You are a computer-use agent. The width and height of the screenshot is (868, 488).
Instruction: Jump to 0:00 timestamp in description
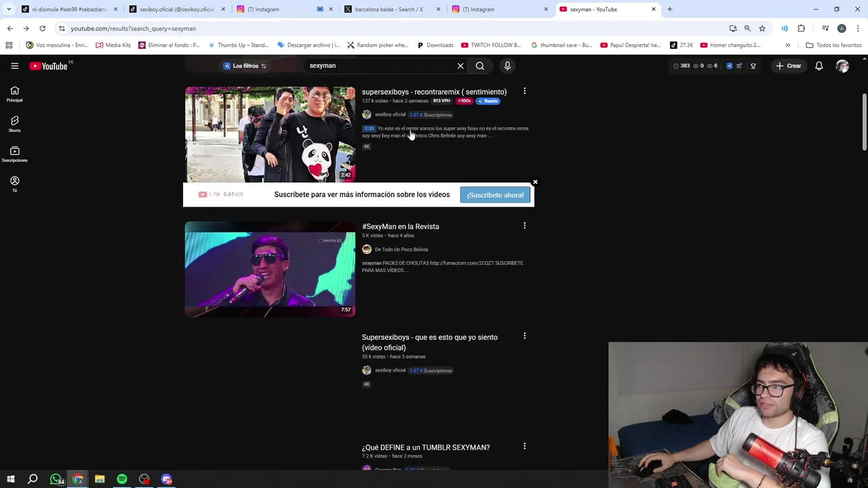pos(369,128)
